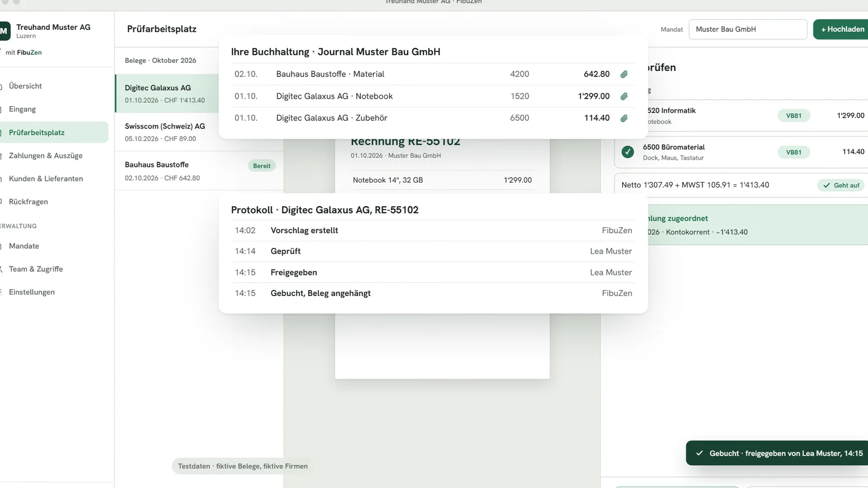Select the Digitec Galaxus AG receipt
Viewport: 868px width, 488px height.
[167, 93]
